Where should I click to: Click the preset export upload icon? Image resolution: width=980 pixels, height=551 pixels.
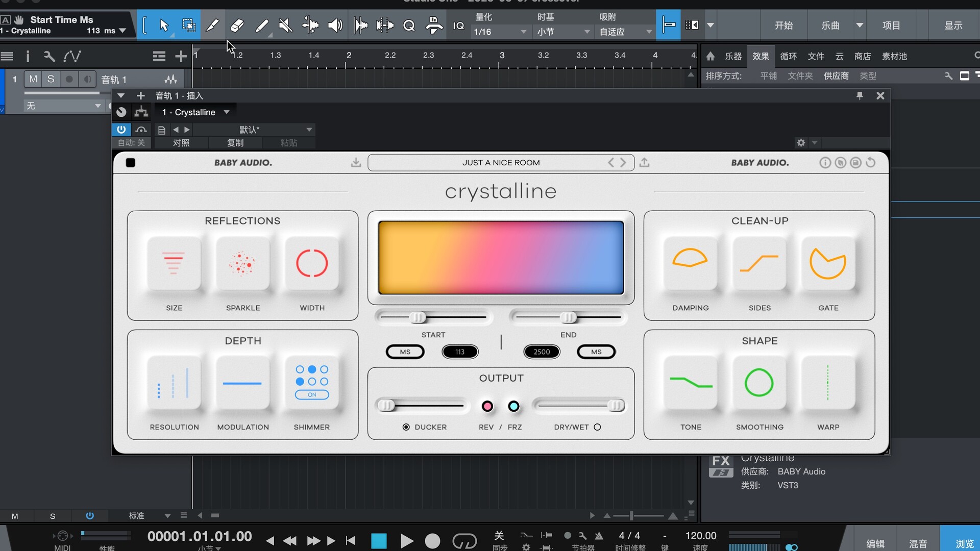click(645, 162)
